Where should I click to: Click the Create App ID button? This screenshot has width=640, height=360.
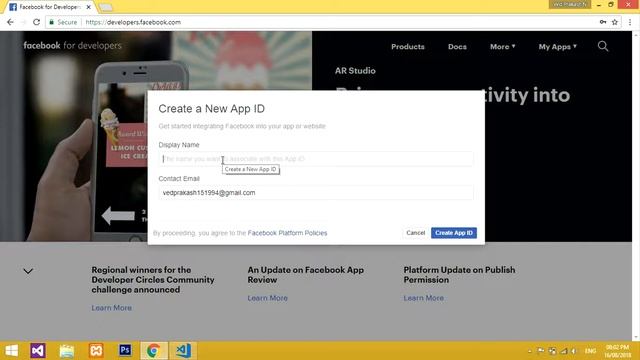click(454, 233)
